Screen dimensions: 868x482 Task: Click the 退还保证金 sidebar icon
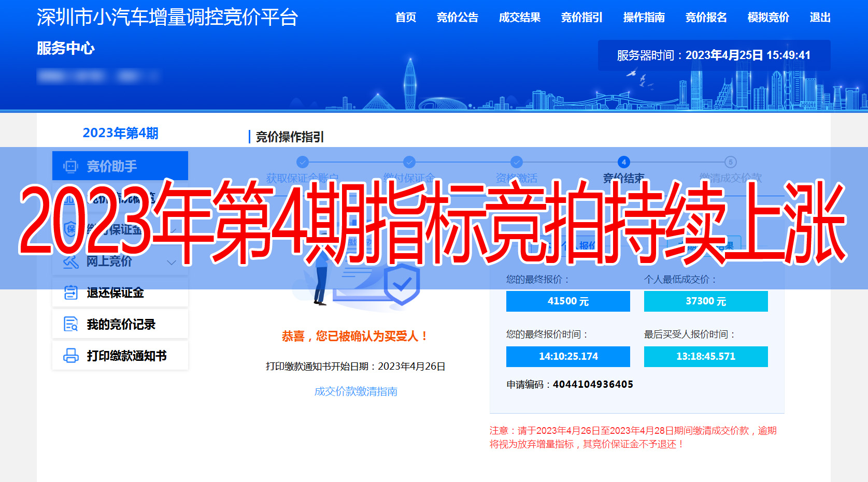tap(70, 293)
